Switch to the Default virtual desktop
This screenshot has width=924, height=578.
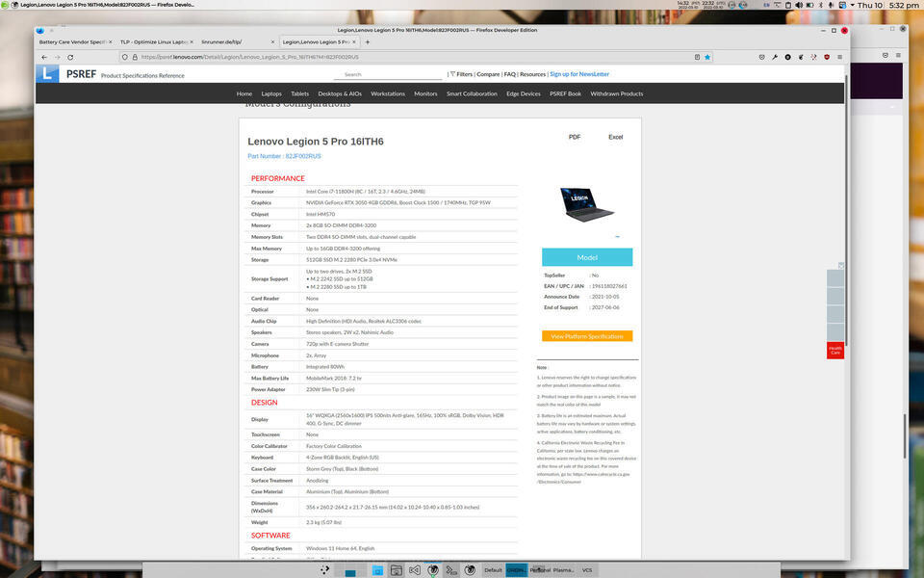coord(493,570)
